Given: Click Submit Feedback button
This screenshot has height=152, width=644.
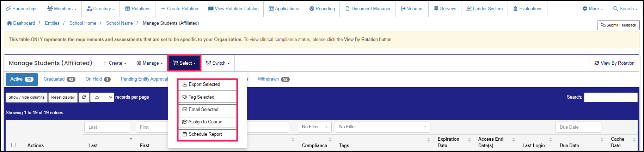Looking at the screenshot, I should pos(618,25).
